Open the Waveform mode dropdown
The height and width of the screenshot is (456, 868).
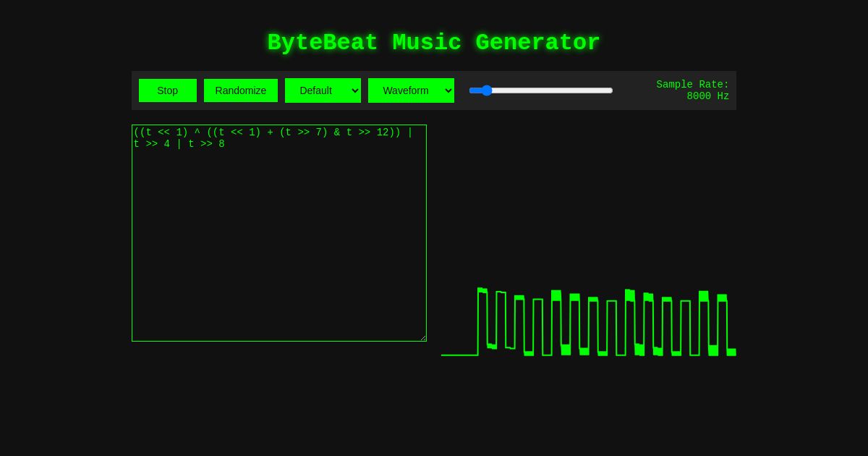click(x=411, y=90)
